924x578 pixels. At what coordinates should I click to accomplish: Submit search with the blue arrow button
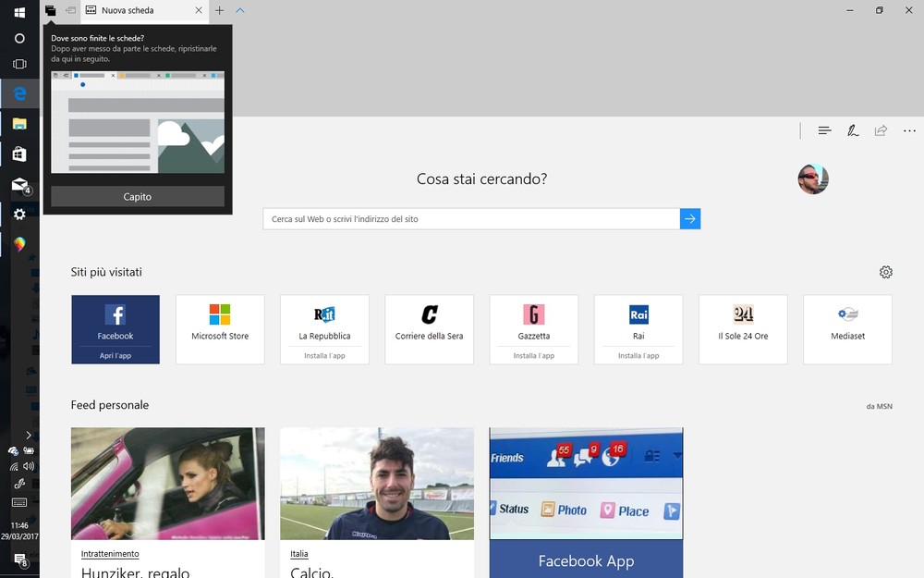coord(690,219)
